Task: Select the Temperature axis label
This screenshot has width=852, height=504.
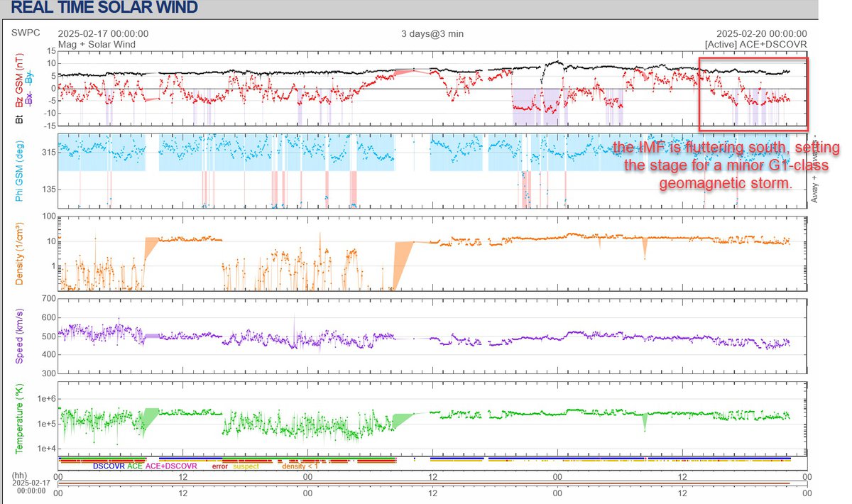Action: click(19, 416)
